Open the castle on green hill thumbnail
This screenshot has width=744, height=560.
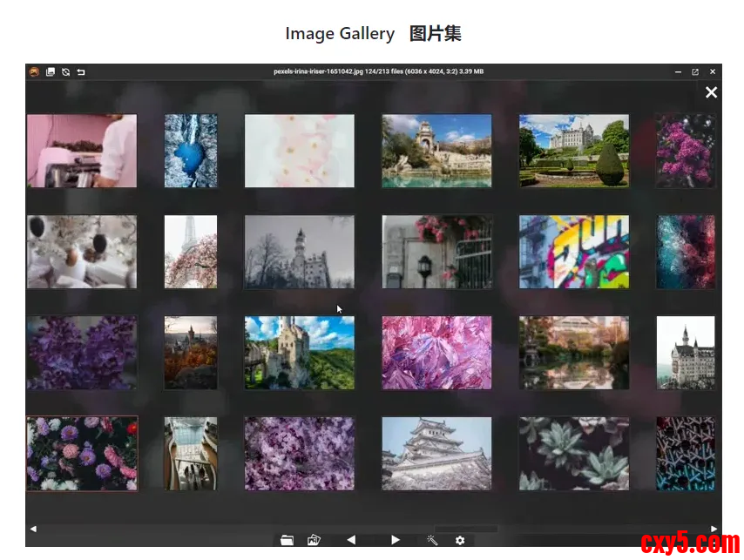click(x=299, y=353)
